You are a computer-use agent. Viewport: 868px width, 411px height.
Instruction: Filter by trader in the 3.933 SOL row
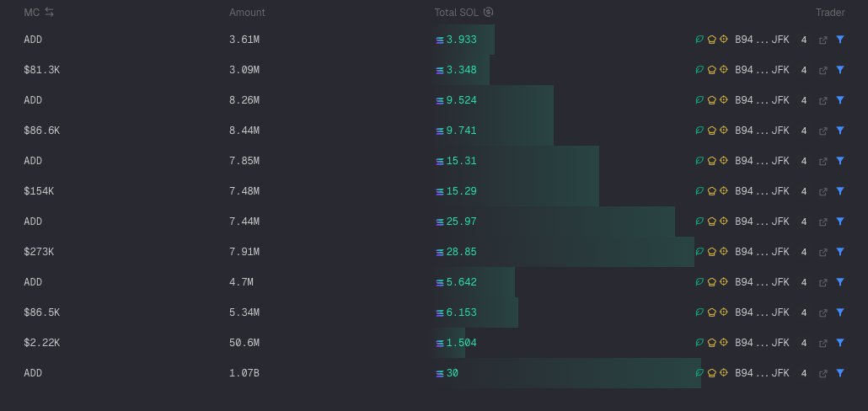(839, 40)
